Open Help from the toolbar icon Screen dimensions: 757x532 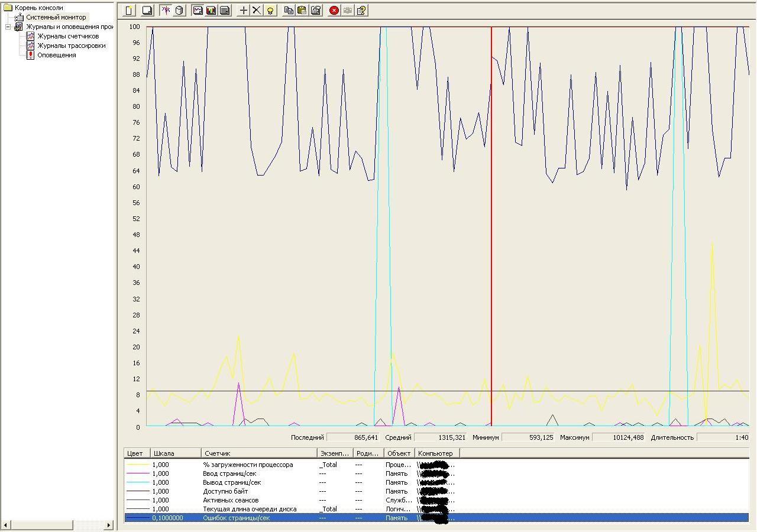pyautogui.click(x=361, y=10)
